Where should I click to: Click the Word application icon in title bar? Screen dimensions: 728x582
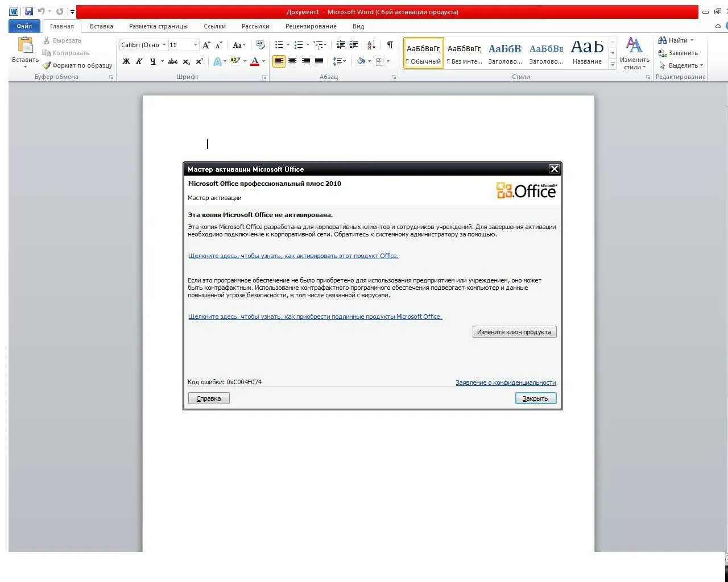tap(14, 11)
